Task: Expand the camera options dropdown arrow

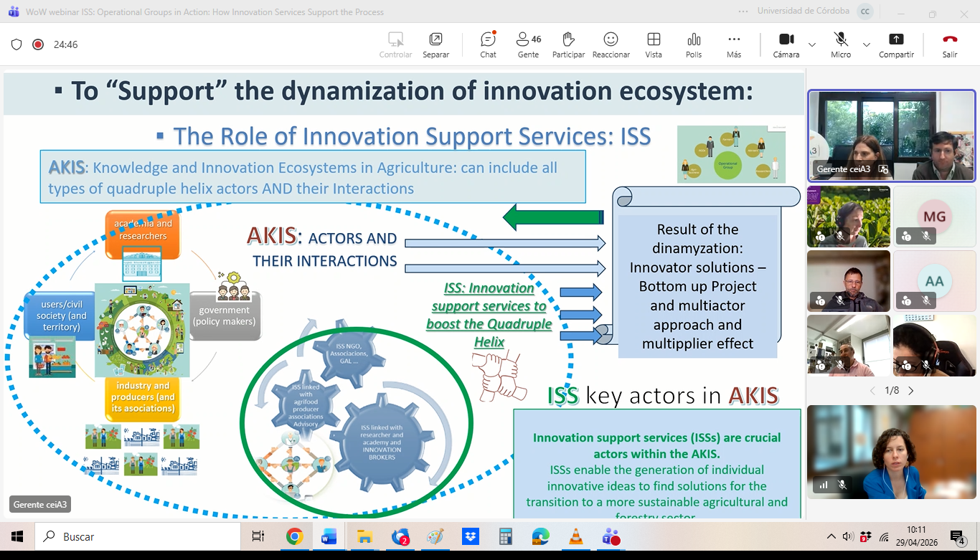Action: (812, 44)
